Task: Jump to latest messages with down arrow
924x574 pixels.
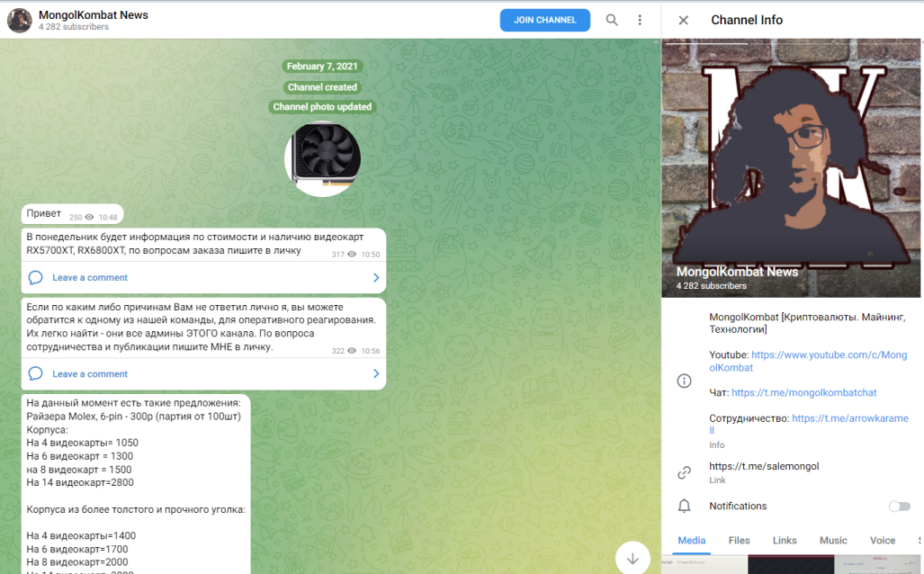Action: coord(632,558)
